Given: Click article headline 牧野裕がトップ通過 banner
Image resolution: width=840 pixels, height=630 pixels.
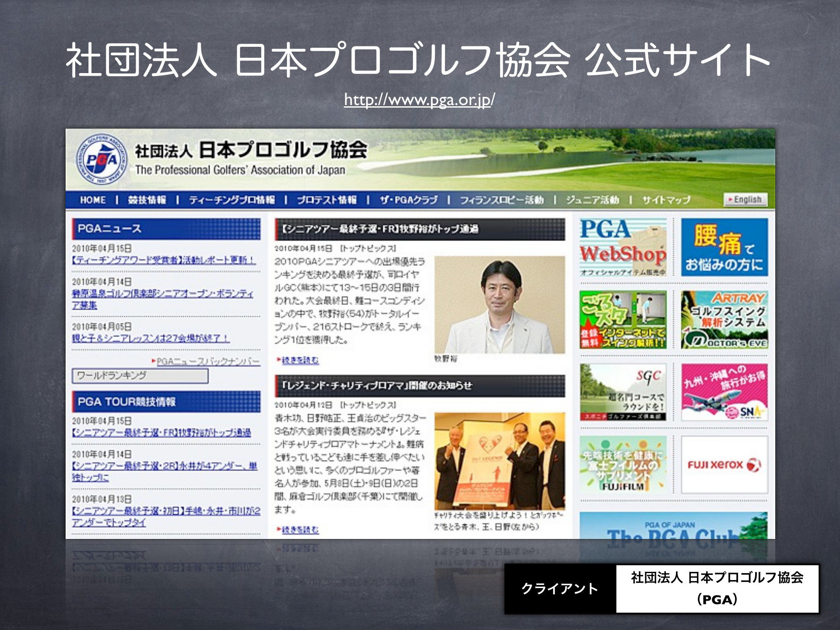Looking at the screenshot, I should point(420,229).
